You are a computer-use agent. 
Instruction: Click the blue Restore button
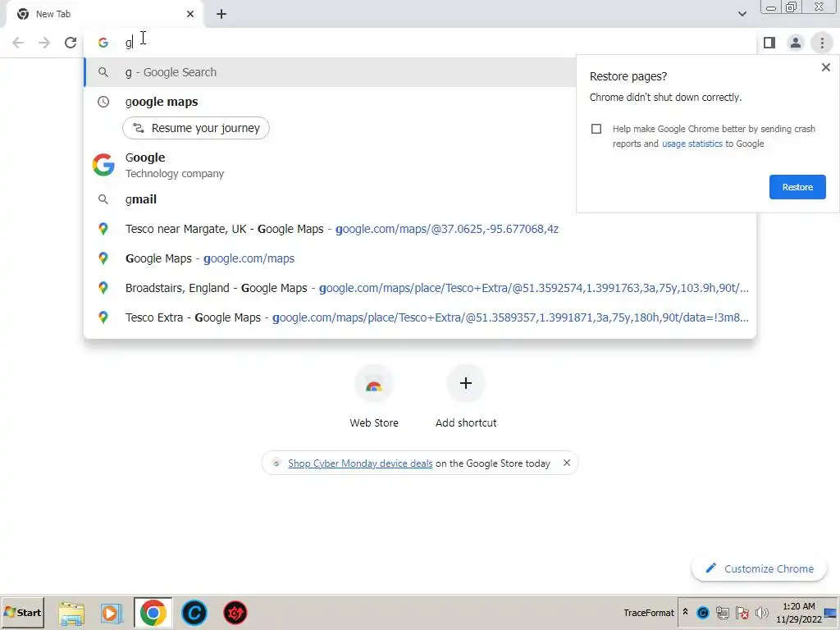click(797, 187)
